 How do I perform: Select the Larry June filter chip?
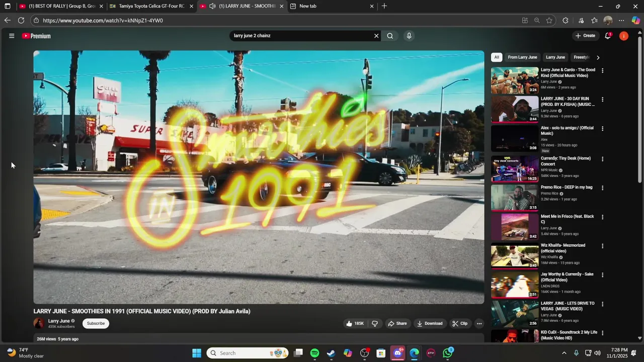pyautogui.click(x=555, y=57)
